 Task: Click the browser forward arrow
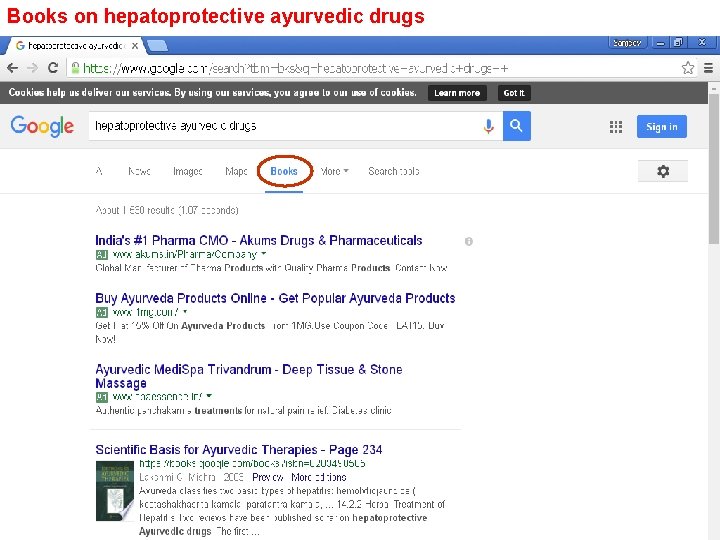pos(32,68)
